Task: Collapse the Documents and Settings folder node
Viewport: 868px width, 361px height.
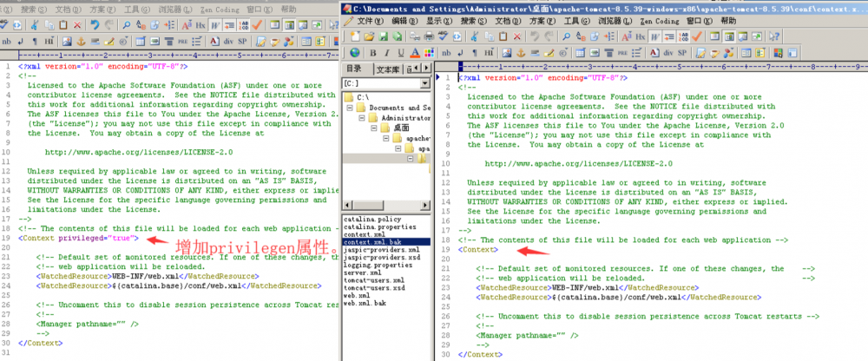Action: point(350,107)
